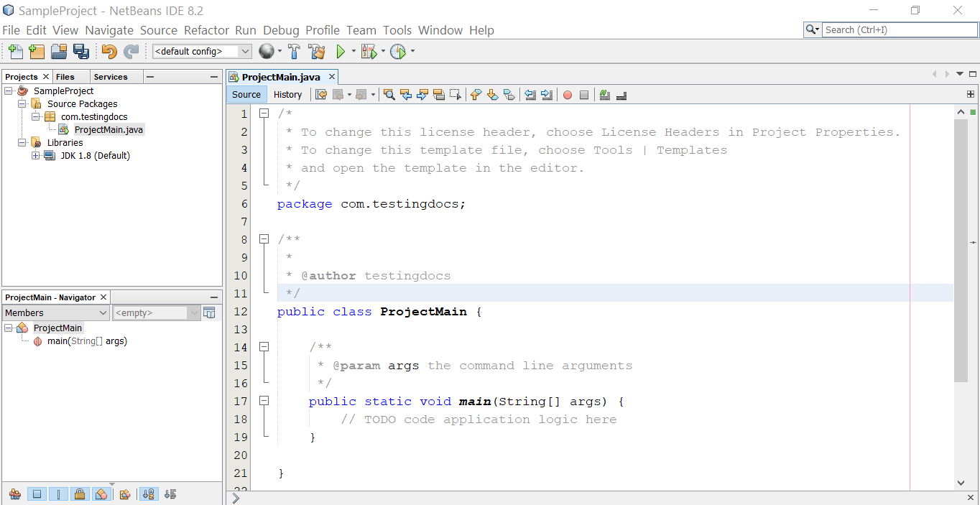The width and height of the screenshot is (980, 505).
Task: Open the Tools menu
Action: (x=397, y=30)
